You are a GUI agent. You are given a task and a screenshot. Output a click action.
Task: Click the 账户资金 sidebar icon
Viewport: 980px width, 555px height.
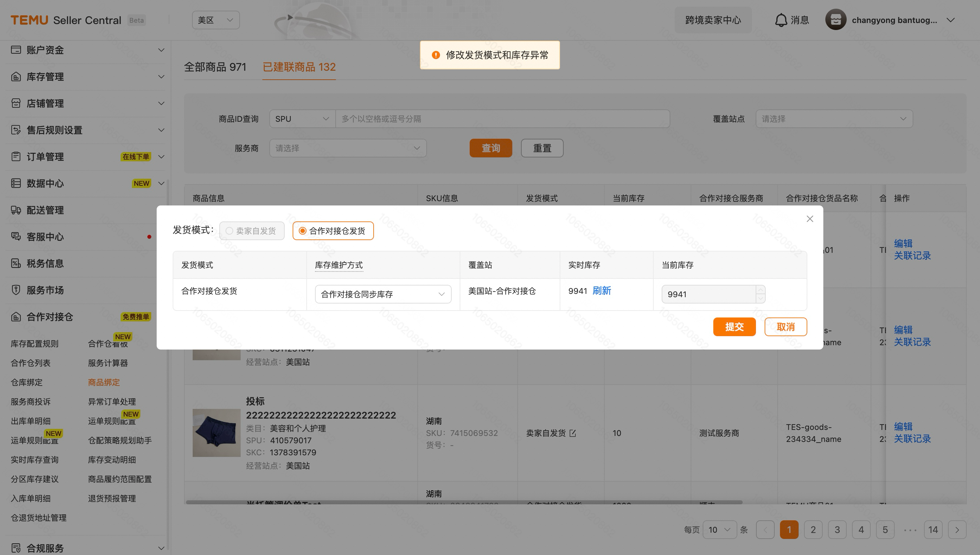click(16, 50)
